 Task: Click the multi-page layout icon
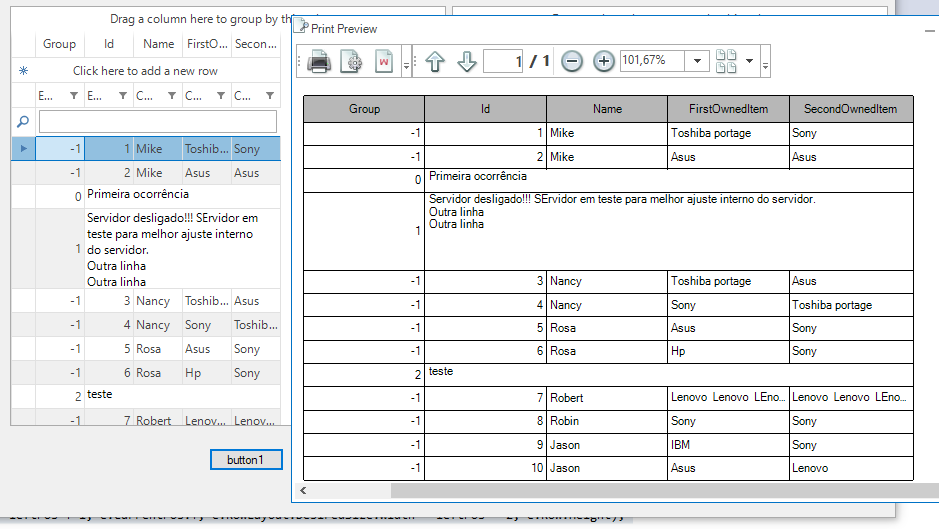tap(726, 62)
